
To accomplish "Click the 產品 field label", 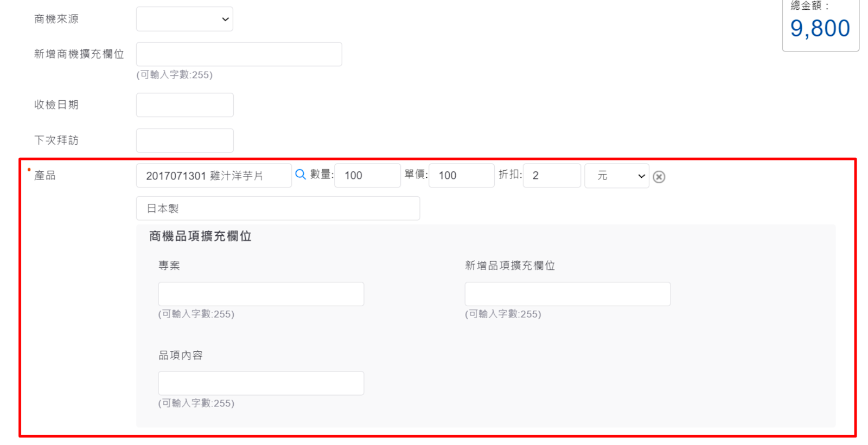I will click(45, 176).
